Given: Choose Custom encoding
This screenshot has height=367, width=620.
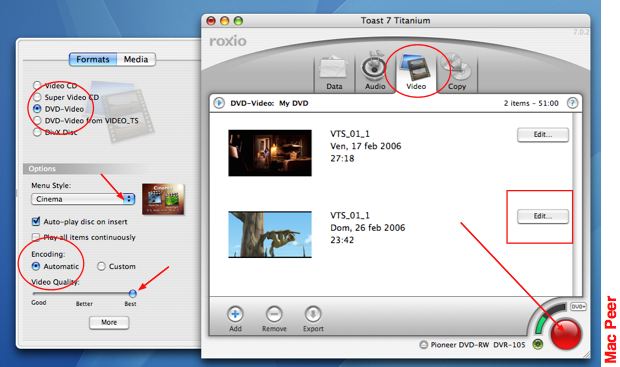Looking at the screenshot, I should (x=101, y=267).
